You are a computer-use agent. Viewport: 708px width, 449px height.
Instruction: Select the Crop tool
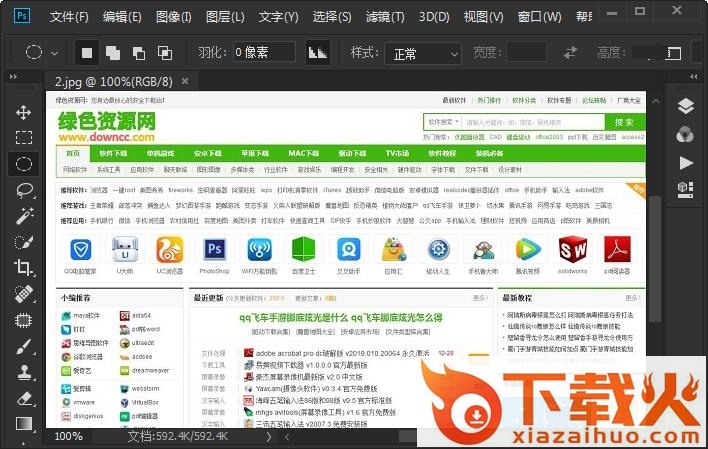click(x=23, y=267)
